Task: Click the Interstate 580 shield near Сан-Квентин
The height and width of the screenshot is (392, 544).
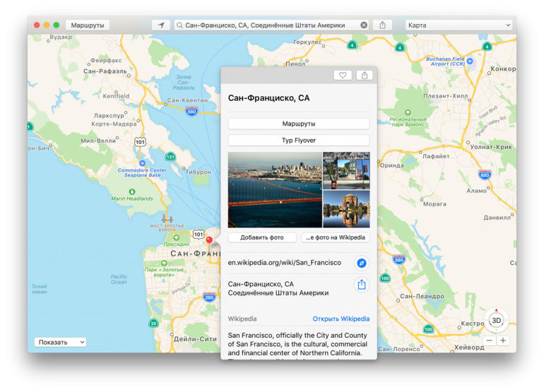Action: pyautogui.click(x=191, y=111)
